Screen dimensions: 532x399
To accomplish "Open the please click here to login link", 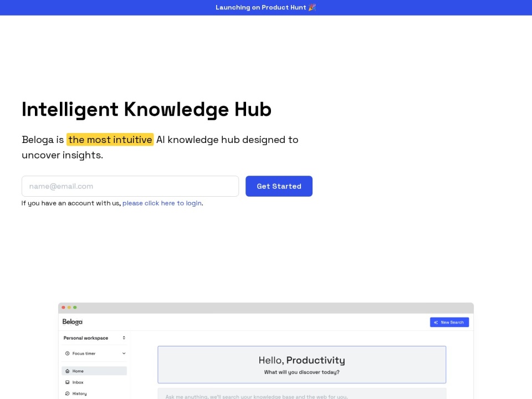I will click(x=162, y=203).
